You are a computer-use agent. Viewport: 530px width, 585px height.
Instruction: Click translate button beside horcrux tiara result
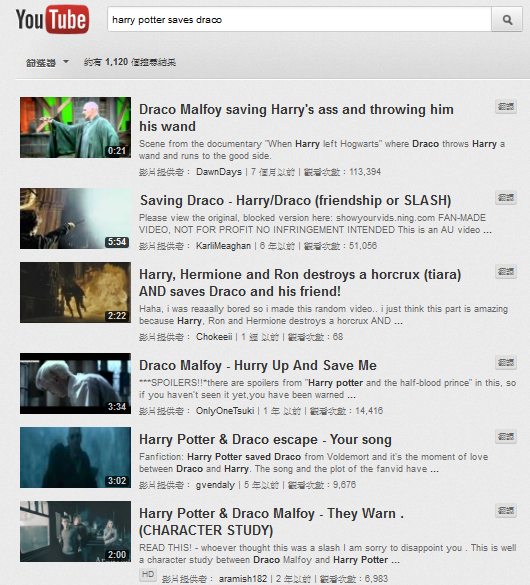click(x=506, y=272)
